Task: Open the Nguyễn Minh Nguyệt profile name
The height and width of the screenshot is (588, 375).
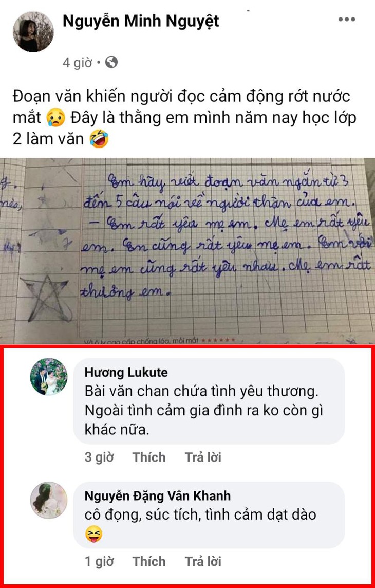Action: [141, 22]
